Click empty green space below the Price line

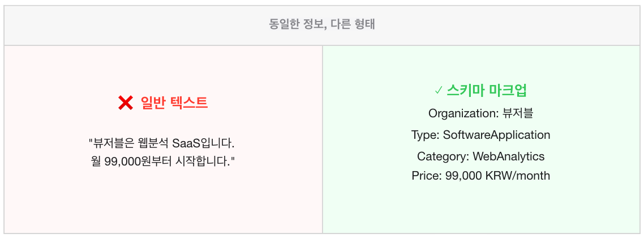[481, 210]
